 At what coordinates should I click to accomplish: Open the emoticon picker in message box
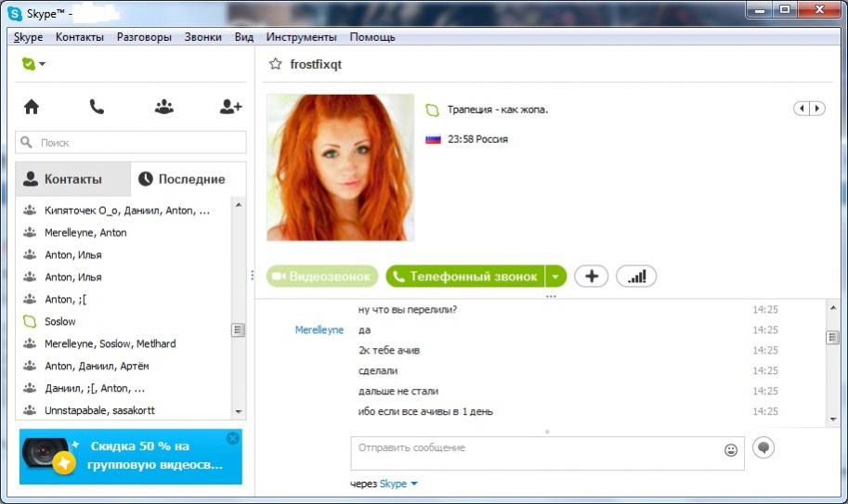coord(731,450)
